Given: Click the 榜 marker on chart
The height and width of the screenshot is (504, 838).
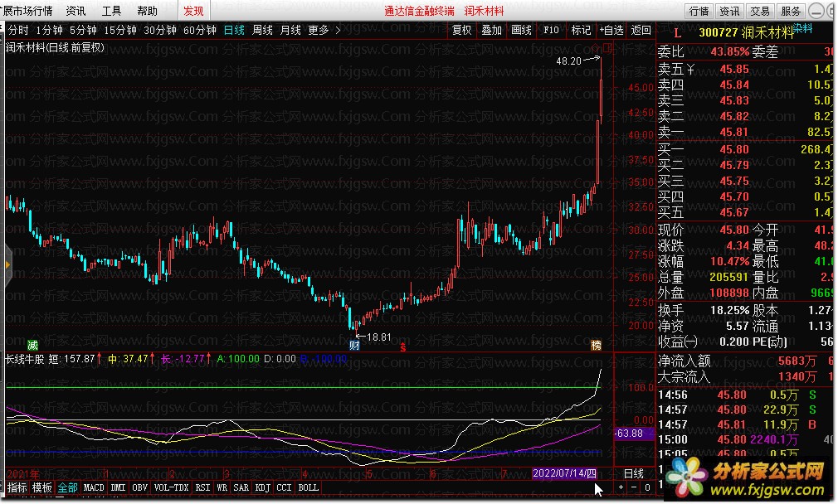Looking at the screenshot, I should click(x=596, y=345).
